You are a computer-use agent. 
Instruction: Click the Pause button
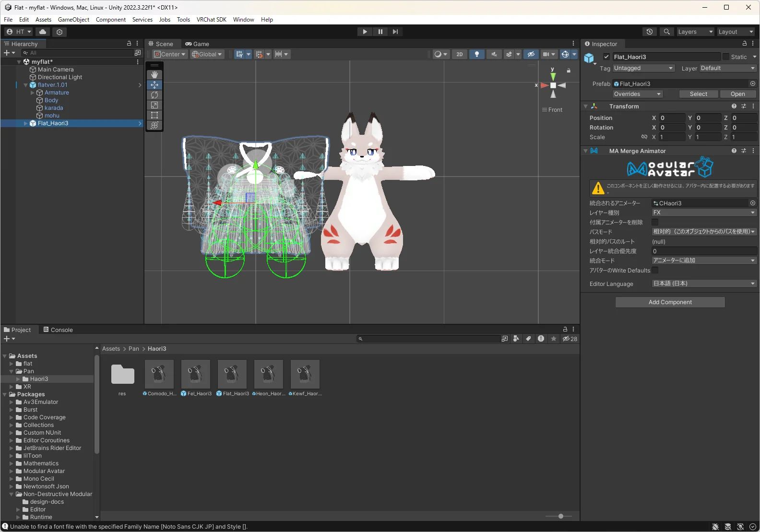coord(380,32)
